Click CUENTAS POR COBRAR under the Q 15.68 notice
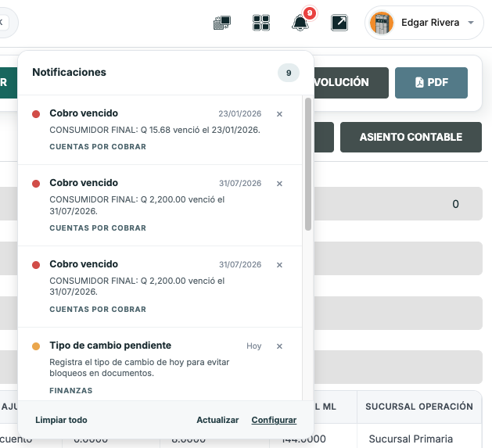Viewport: 492px width, 448px height. [x=98, y=147]
